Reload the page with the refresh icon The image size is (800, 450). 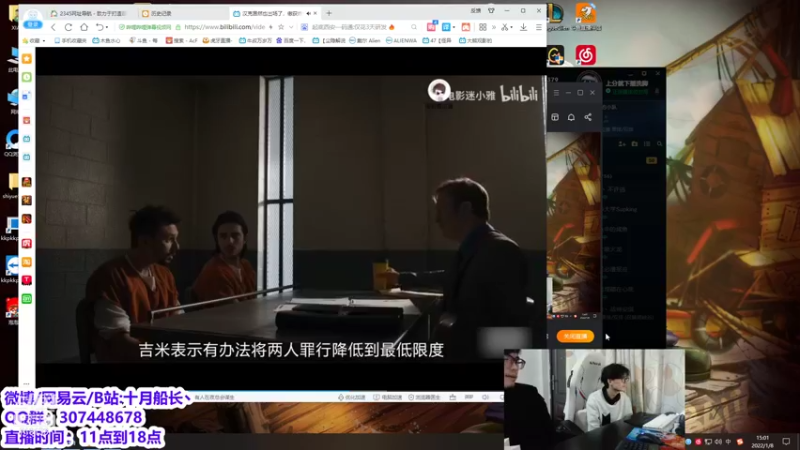68,27
